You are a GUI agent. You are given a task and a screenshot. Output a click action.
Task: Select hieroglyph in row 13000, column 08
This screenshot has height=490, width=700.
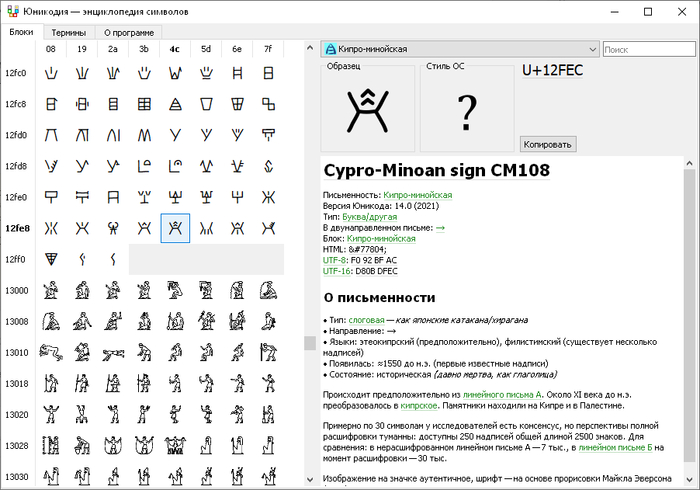tap(51, 290)
